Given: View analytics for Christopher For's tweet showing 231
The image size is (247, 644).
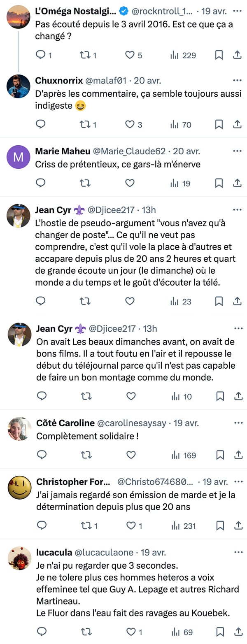Looking at the screenshot, I should [x=183, y=525].
